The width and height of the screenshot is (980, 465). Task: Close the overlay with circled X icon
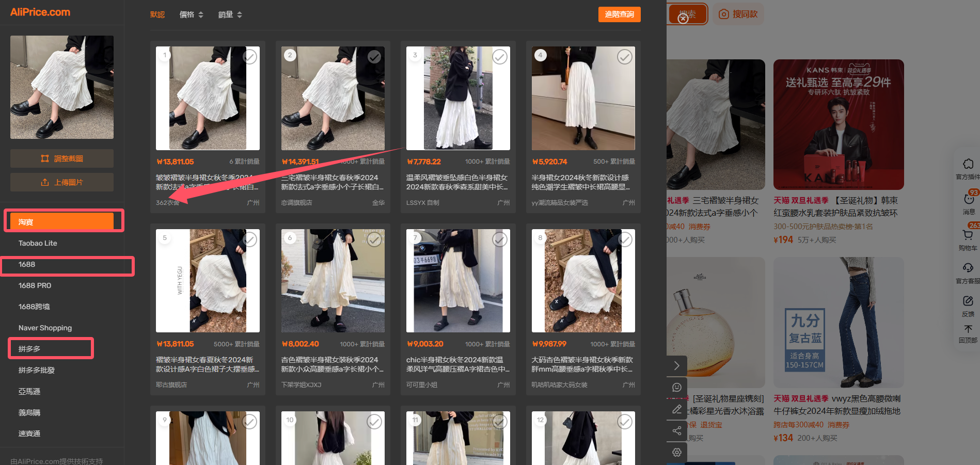683,19
